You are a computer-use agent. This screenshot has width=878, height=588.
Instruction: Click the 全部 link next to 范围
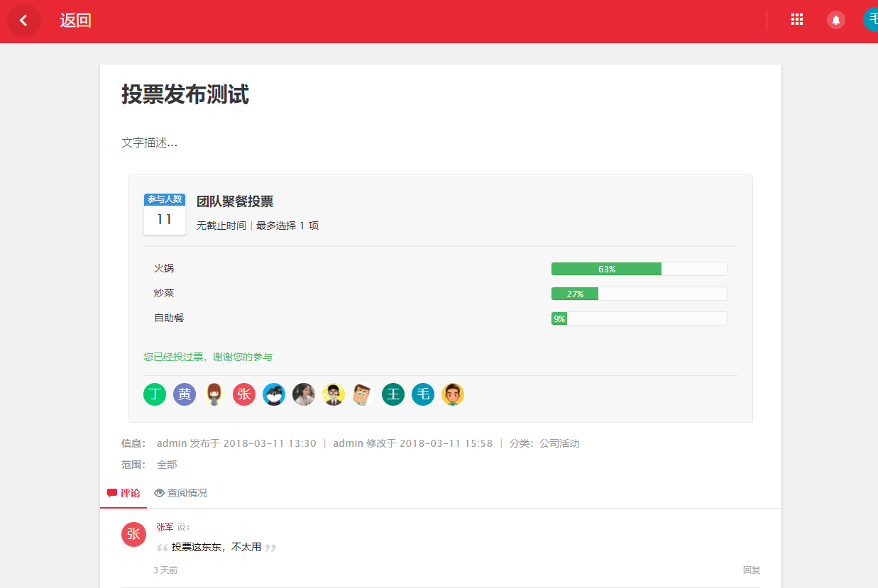(167, 464)
